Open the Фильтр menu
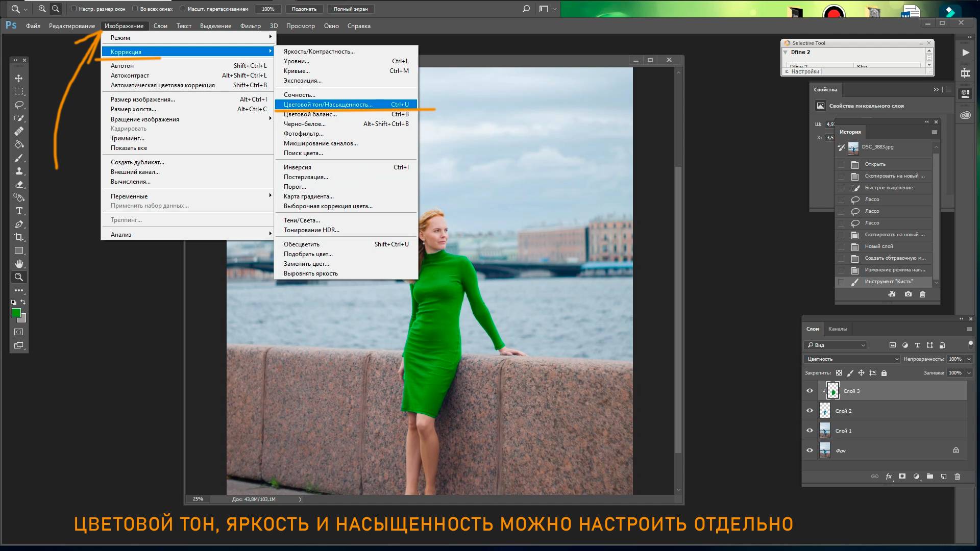This screenshot has width=980, height=551. (251, 26)
